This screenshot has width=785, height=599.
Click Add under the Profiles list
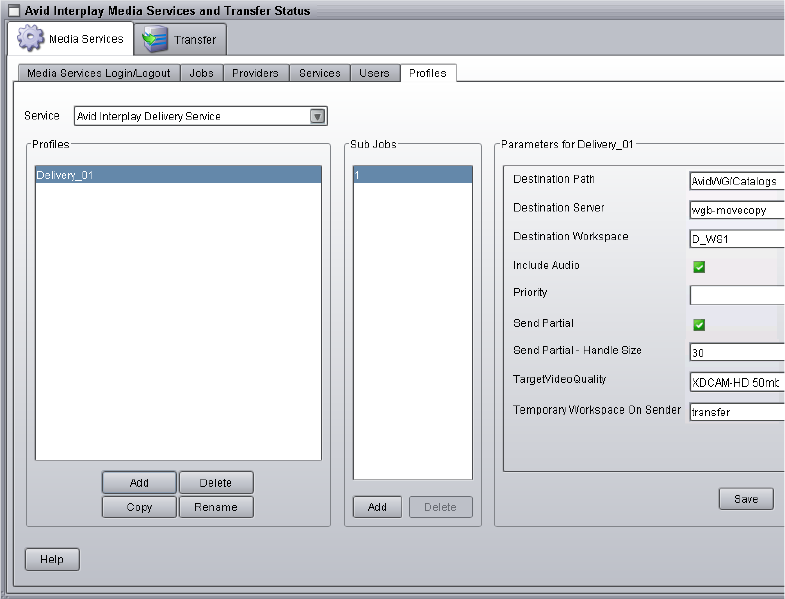(x=139, y=483)
